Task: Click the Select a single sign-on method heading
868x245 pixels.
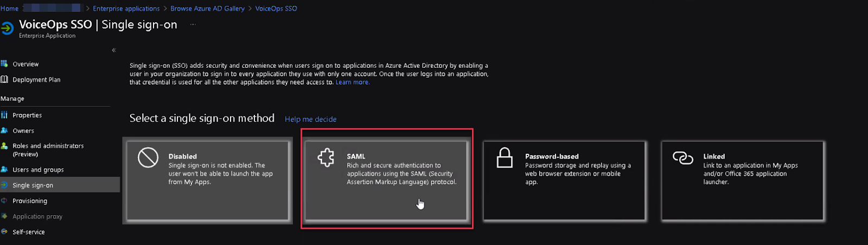Action: [202, 118]
